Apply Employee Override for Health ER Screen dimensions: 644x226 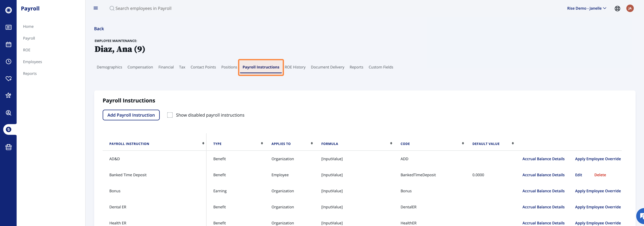(598, 223)
